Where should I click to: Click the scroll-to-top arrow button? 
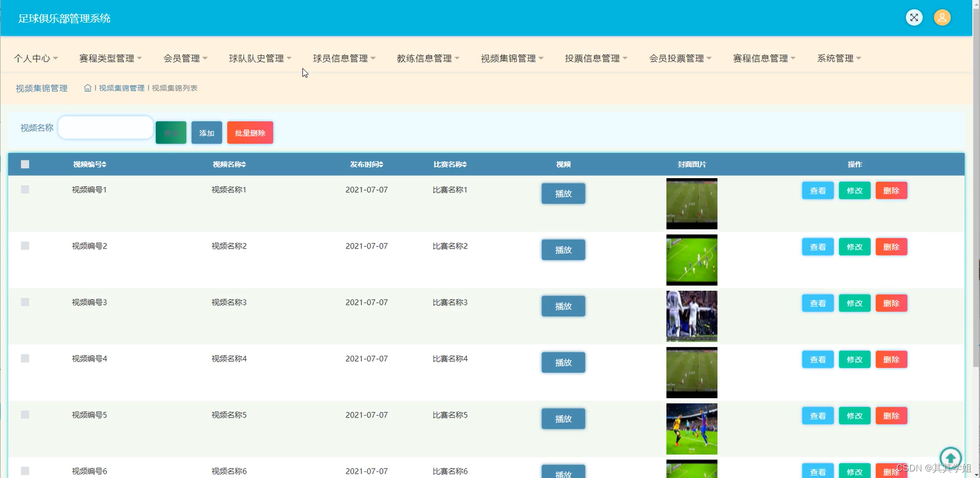coord(951,458)
